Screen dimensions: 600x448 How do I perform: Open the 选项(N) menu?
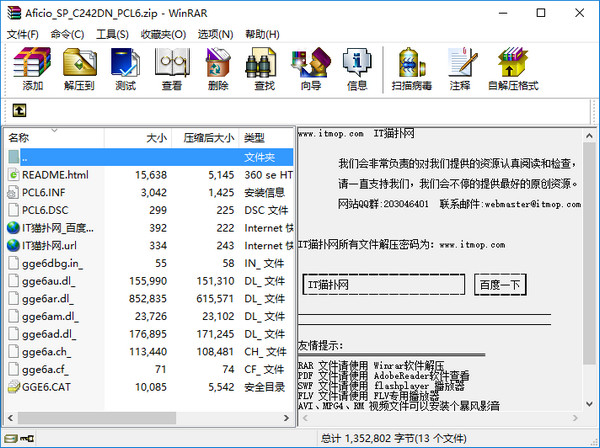215,34
